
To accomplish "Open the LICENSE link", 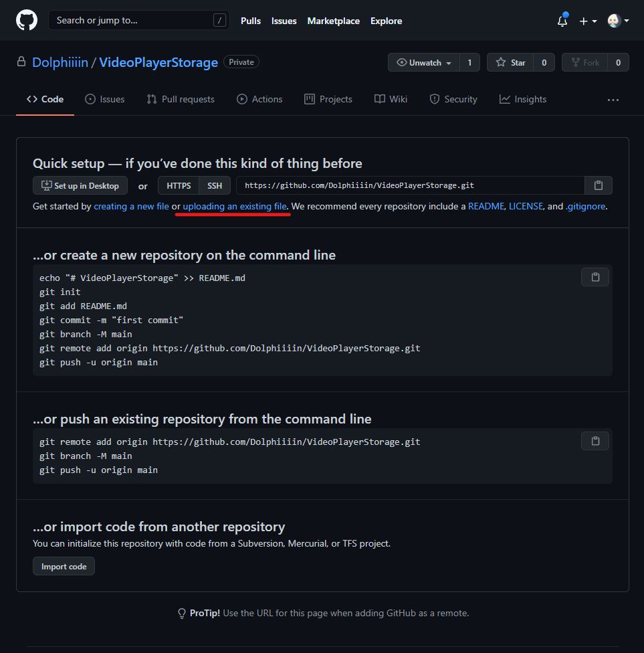I will 526,206.
